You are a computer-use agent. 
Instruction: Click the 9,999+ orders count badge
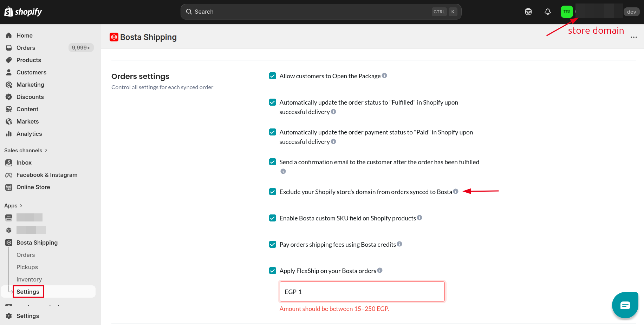(x=81, y=48)
